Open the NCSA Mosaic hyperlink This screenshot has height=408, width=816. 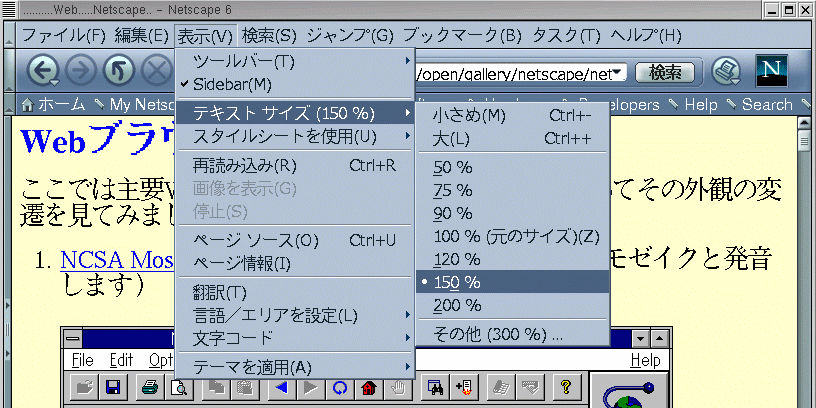(117, 259)
